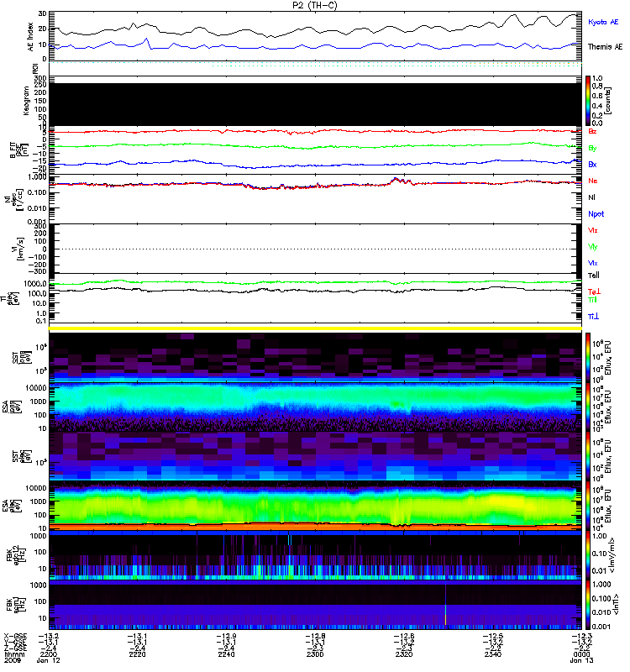Select the black Ni legend label
The image size is (630, 672).
pyautogui.click(x=591, y=197)
